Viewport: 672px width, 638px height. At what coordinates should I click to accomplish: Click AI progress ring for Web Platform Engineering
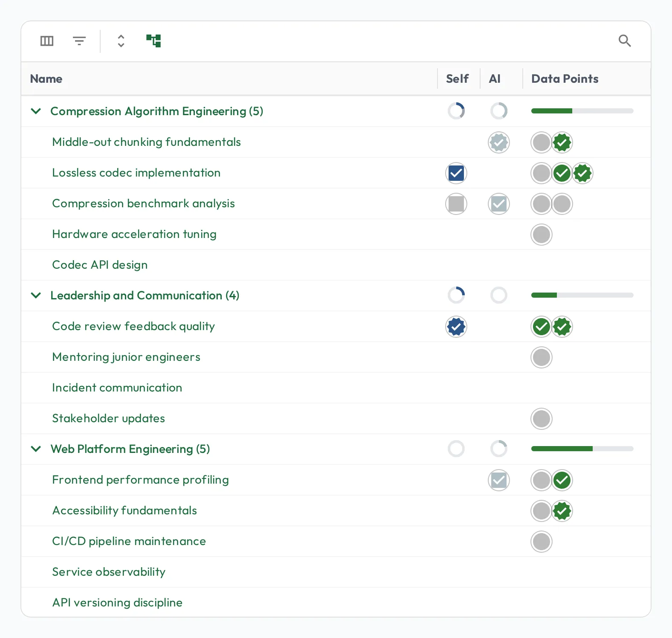click(x=499, y=449)
